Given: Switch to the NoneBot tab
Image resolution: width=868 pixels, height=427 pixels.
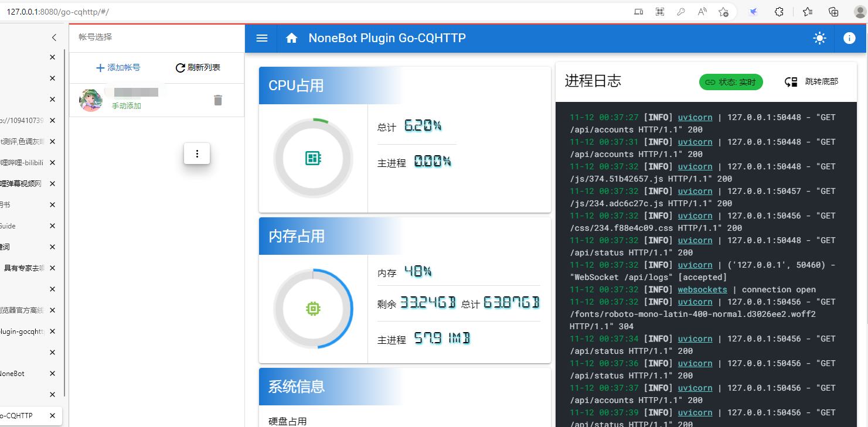Looking at the screenshot, I should point(21,374).
